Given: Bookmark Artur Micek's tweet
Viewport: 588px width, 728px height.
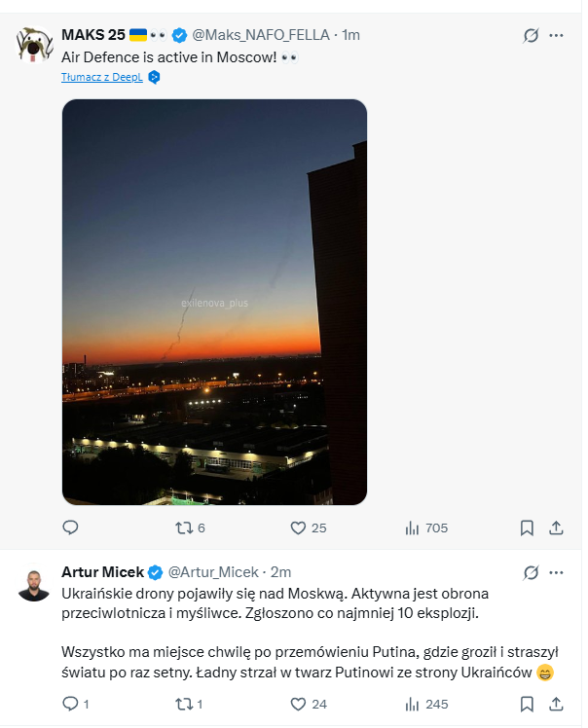Looking at the screenshot, I should click(x=527, y=703).
